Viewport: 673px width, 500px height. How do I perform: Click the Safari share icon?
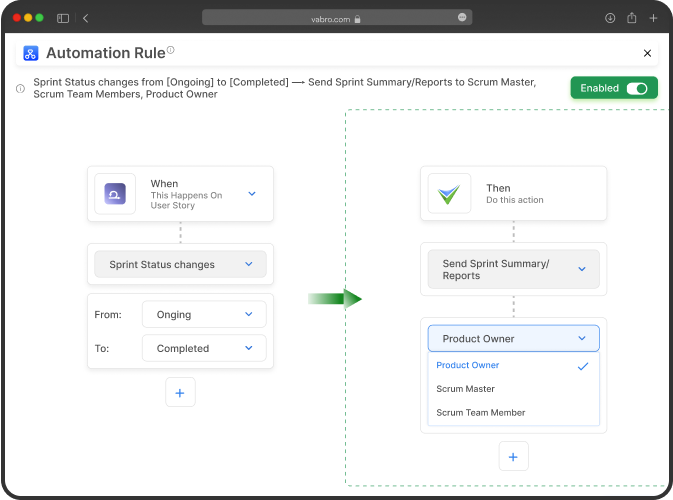click(x=631, y=18)
